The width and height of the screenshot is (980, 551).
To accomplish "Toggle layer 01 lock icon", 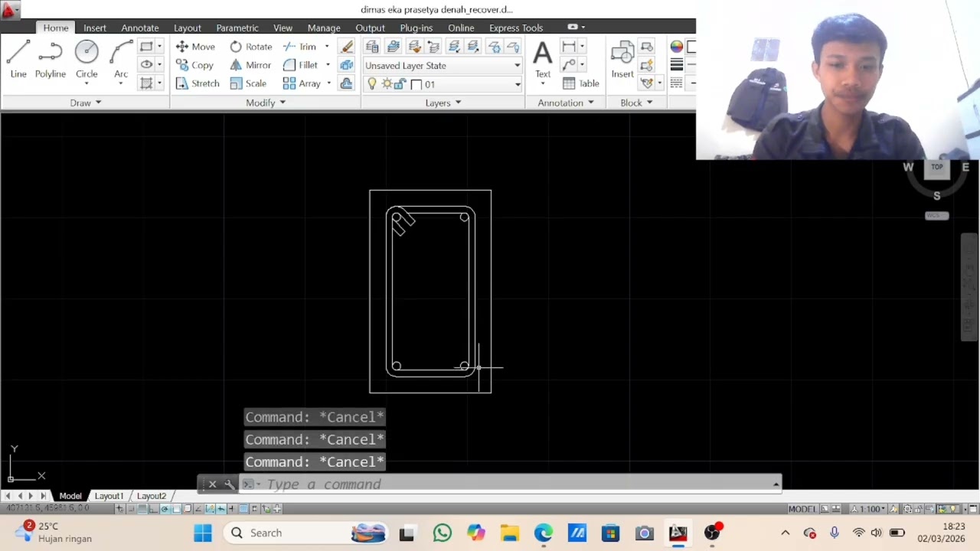I will 400,84.
